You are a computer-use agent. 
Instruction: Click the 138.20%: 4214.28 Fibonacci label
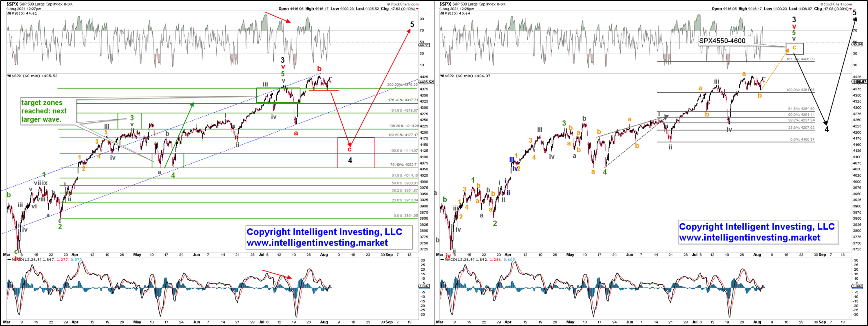tap(404, 126)
